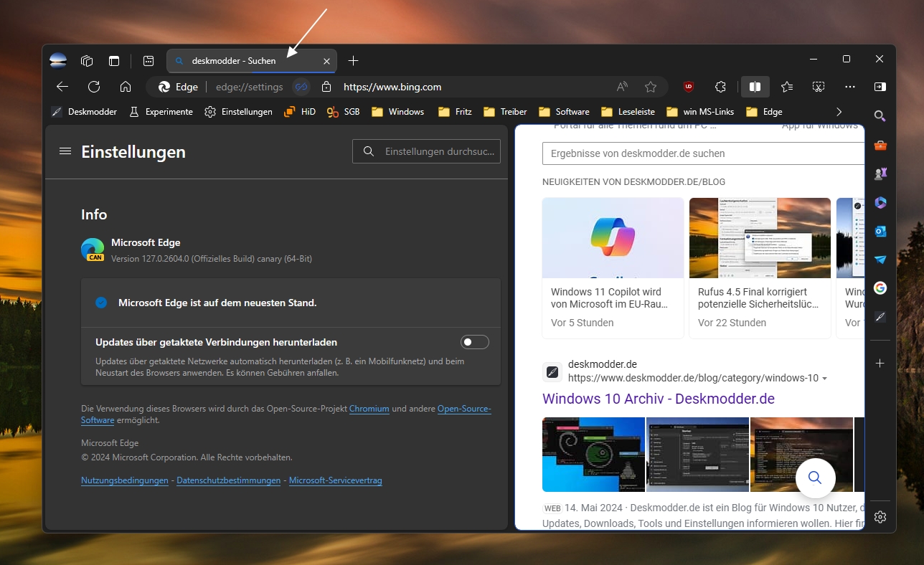Start Read aloud from address bar
This screenshot has height=565, width=924.
[x=622, y=87]
